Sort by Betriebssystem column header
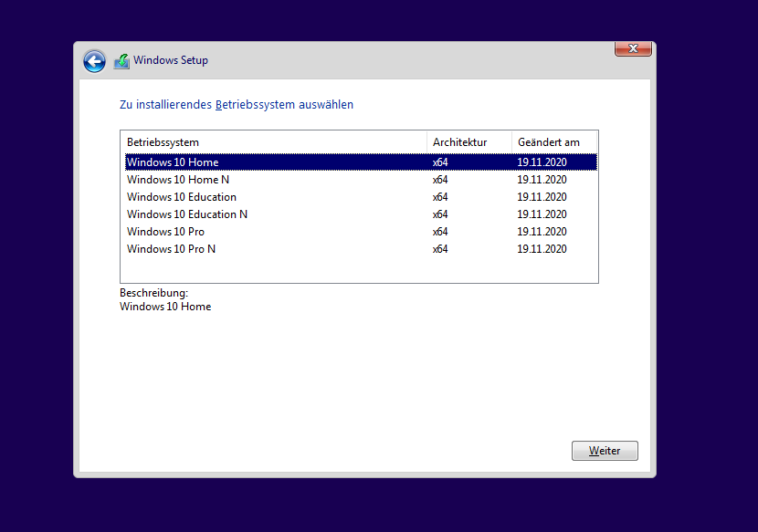The width and height of the screenshot is (758, 532). coord(274,142)
